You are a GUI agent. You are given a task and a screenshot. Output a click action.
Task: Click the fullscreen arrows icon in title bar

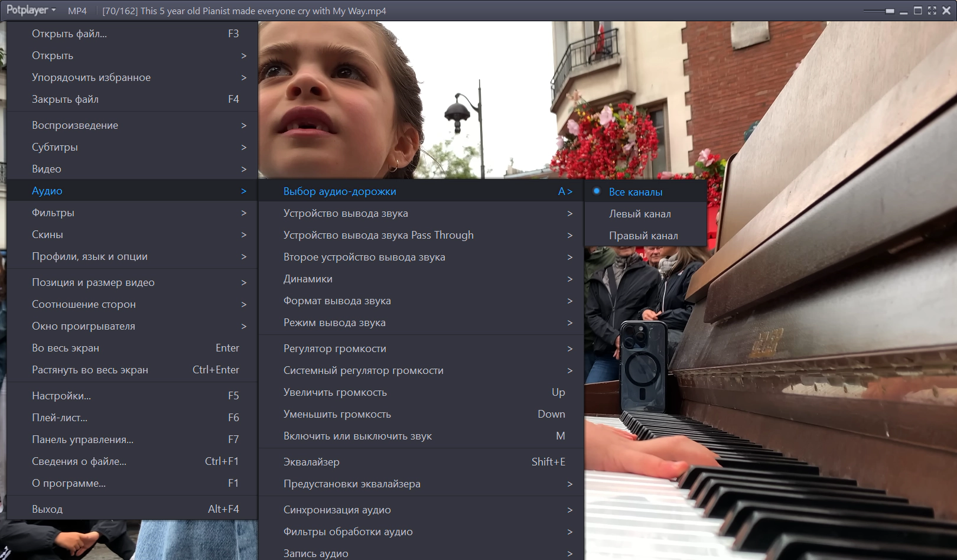[x=932, y=11]
